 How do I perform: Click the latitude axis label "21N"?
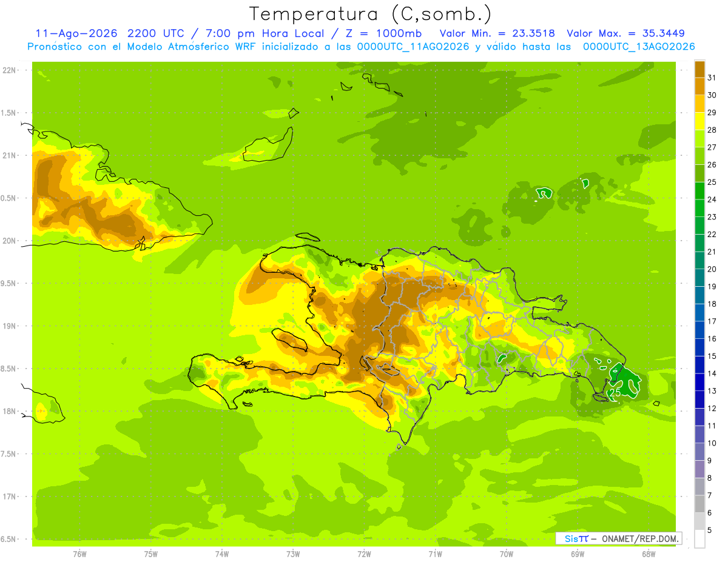coord(10,155)
